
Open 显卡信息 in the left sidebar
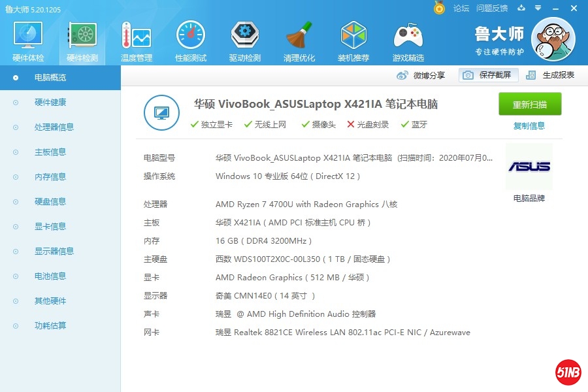(50, 227)
